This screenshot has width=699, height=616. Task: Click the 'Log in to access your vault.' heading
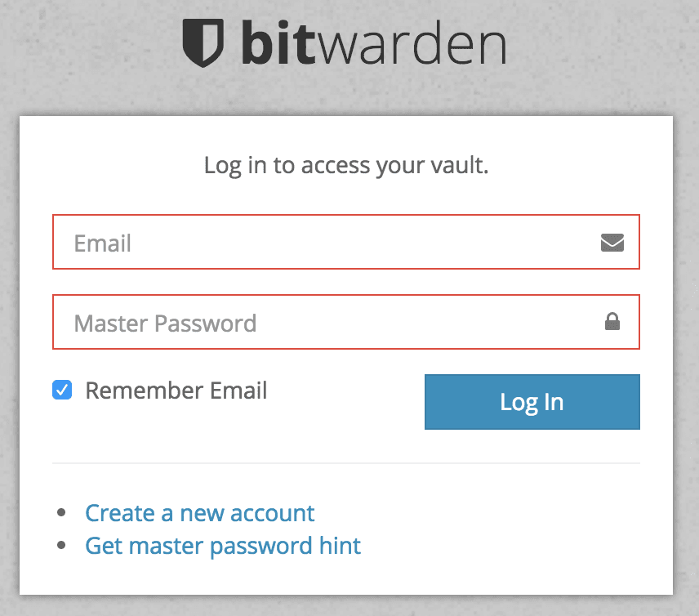coord(346,166)
